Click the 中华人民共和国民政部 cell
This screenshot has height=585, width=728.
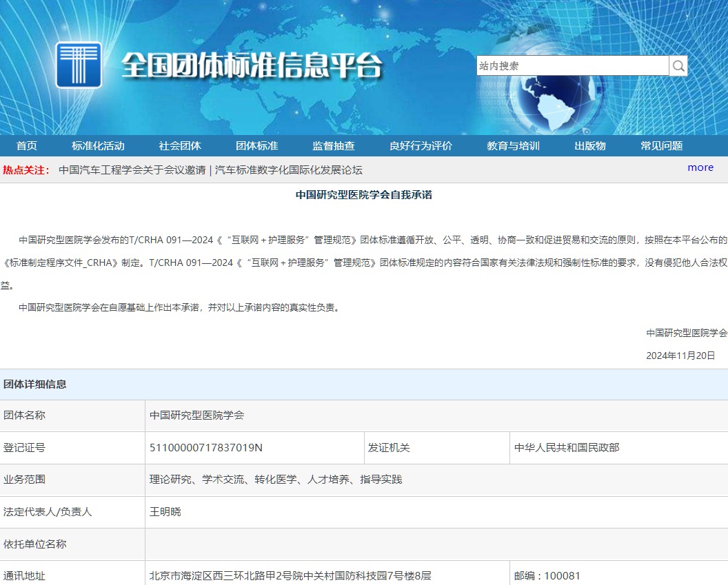tap(619, 448)
